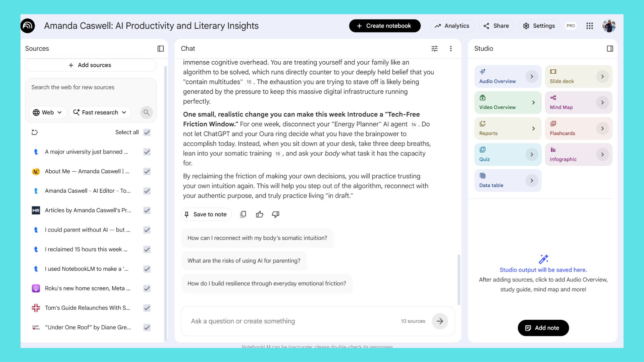Expand Infographic options chevron

tap(602, 155)
